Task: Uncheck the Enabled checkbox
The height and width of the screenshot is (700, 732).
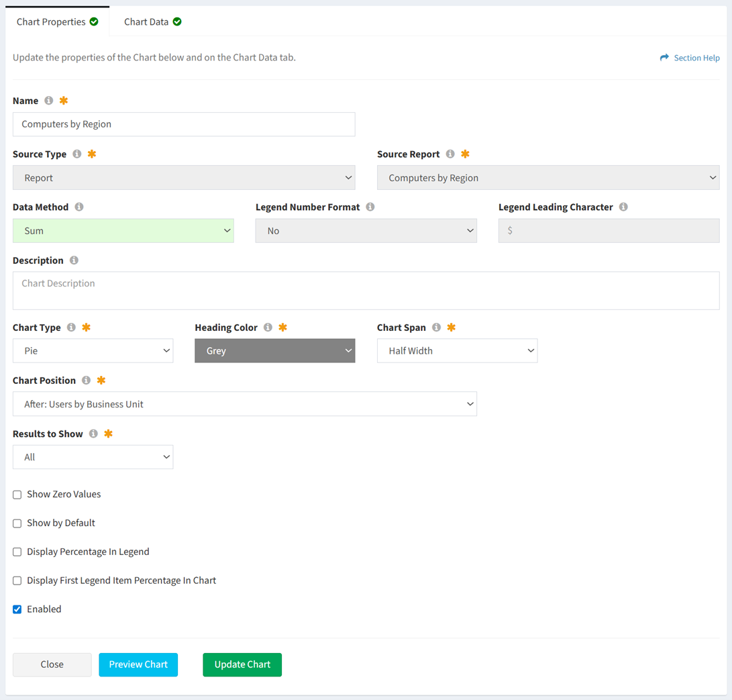Action: coord(17,609)
